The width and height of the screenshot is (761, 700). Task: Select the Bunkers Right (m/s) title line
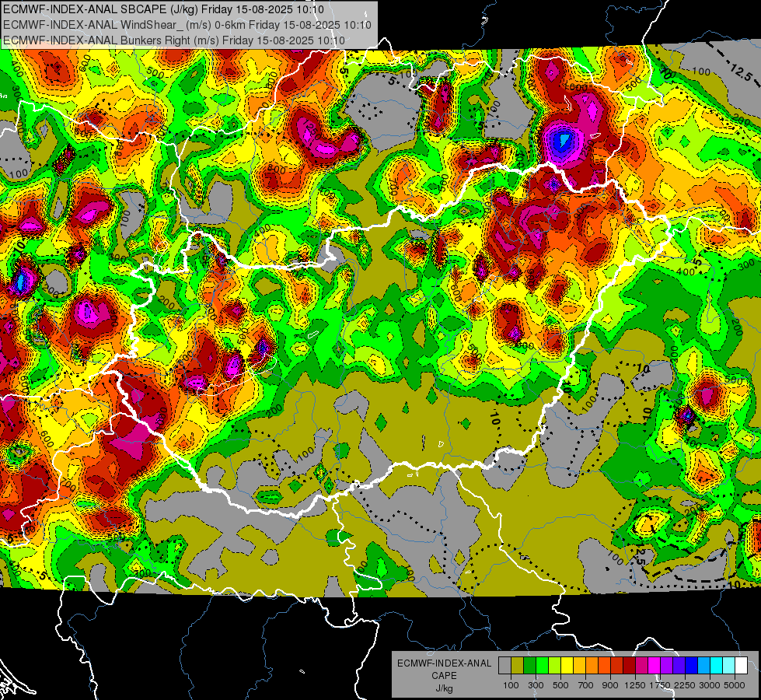pyautogui.click(x=174, y=40)
